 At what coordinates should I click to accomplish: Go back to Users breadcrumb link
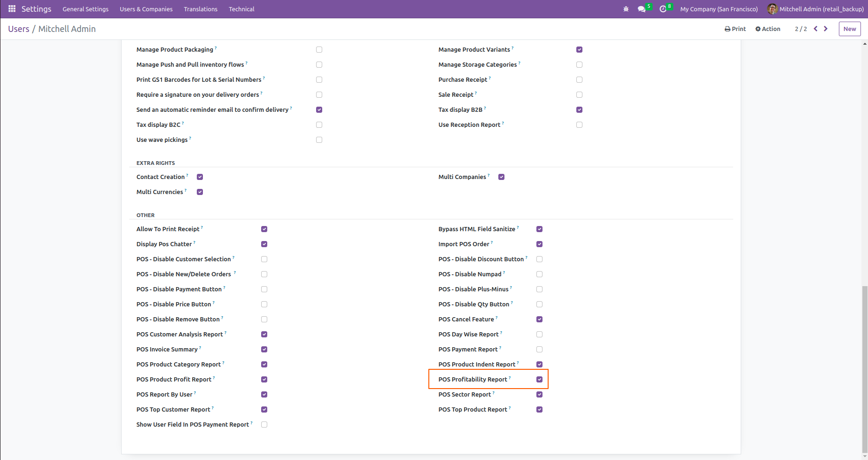click(19, 29)
